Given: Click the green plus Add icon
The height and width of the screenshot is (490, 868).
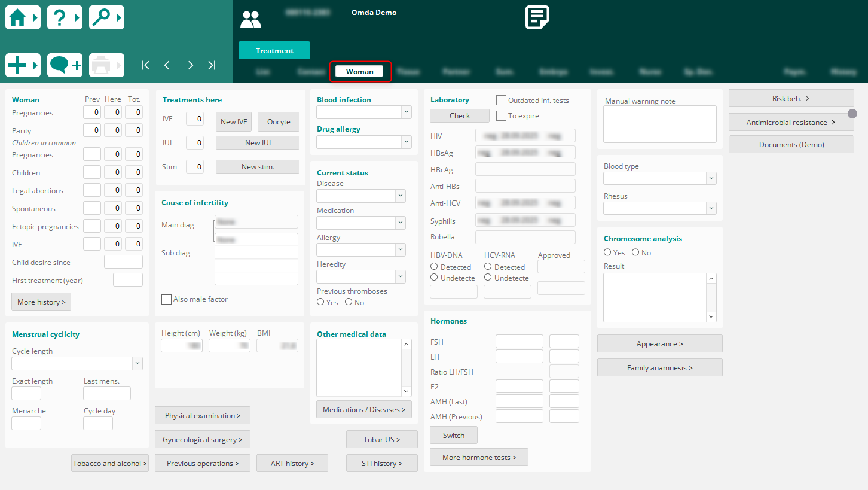Looking at the screenshot, I should point(23,65).
